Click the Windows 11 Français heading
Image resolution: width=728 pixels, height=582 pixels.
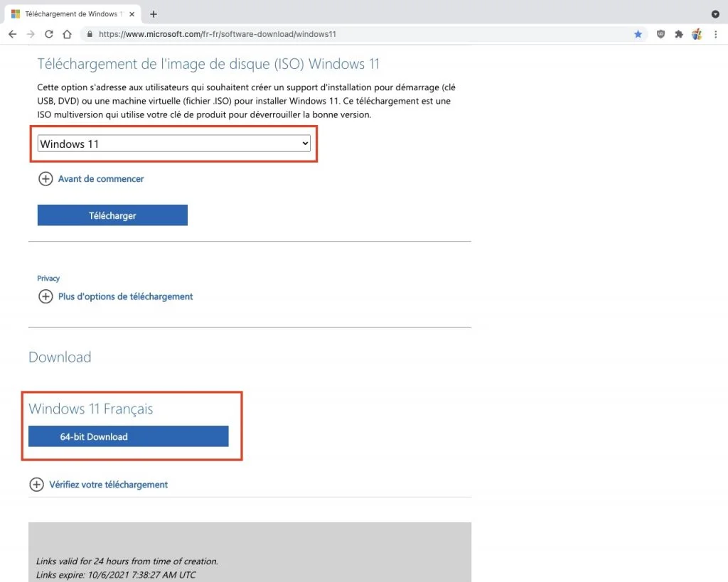(90, 409)
